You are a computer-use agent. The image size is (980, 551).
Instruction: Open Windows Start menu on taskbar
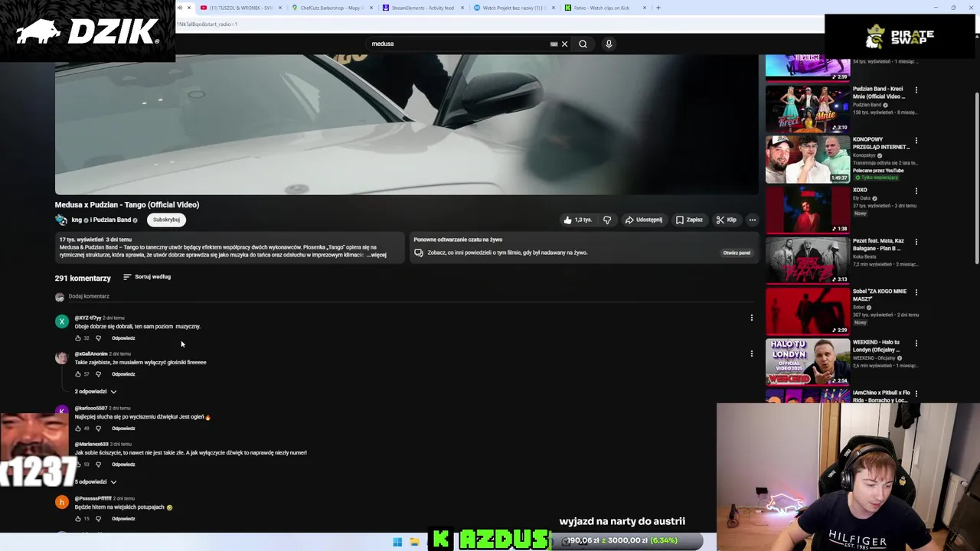pos(397,542)
